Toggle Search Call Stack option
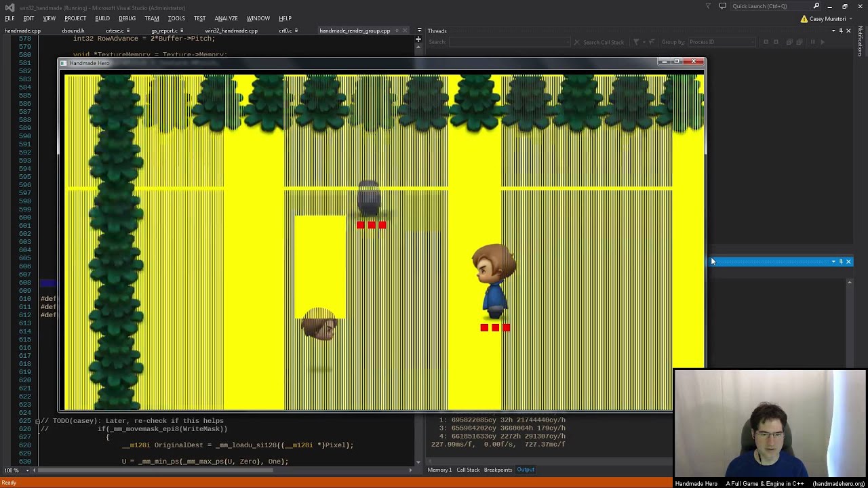The width and height of the screenshot is (868, 488). [x=604, y=42]
